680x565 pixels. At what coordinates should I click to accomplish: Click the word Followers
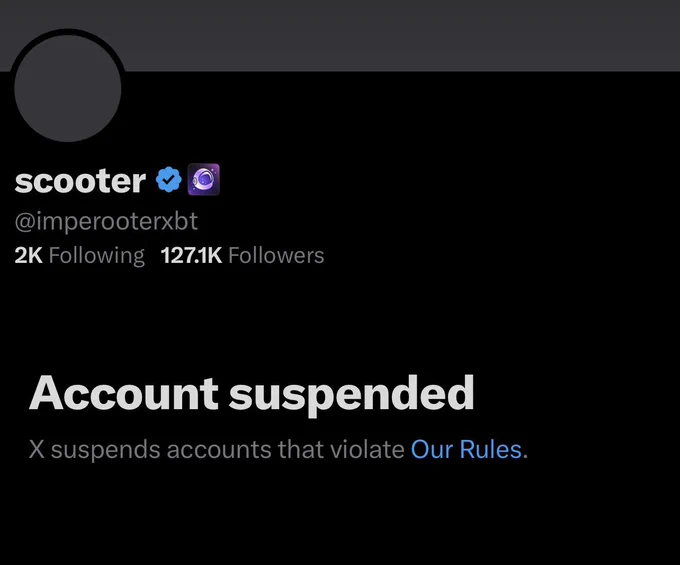click(276, 255)
